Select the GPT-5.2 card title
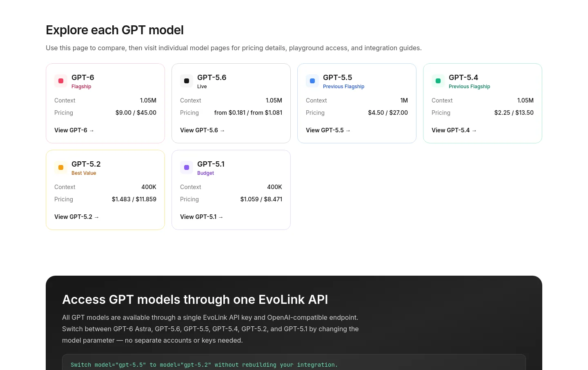Viewport: 588px width, 370px height. [86, 164]
